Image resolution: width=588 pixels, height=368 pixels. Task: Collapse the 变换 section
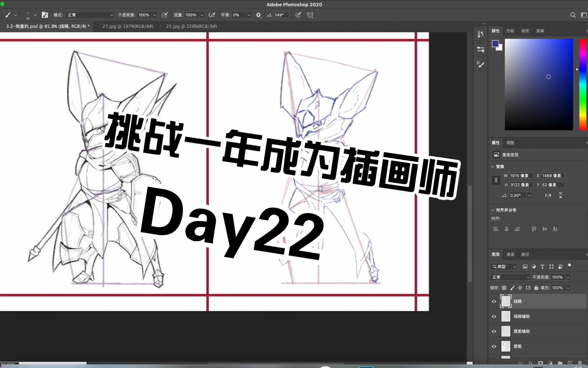pyautogui.click(x=492, y=167)
